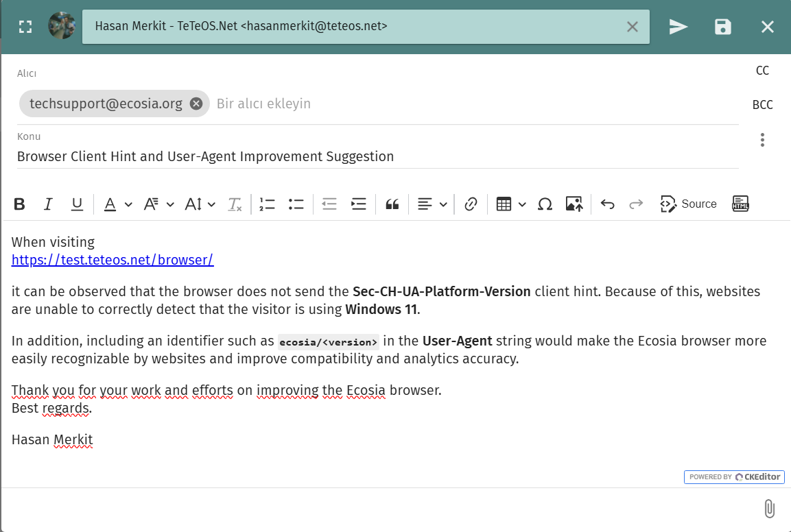Toggle bold formatting
The width and height of the screenshot is (791, 532).
tap(20, 204)
